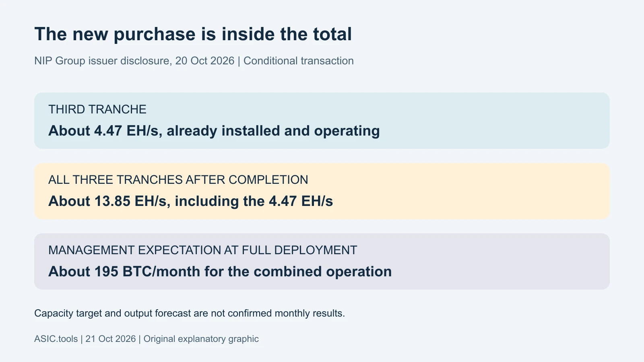Click the '20 Oct 2026' disclosure date
The width and height of the screenshot is (644, 362).
[205, 61]
